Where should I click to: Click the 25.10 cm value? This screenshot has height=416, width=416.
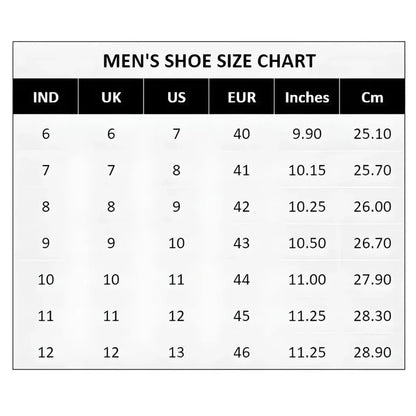click(x=372, y=134)
